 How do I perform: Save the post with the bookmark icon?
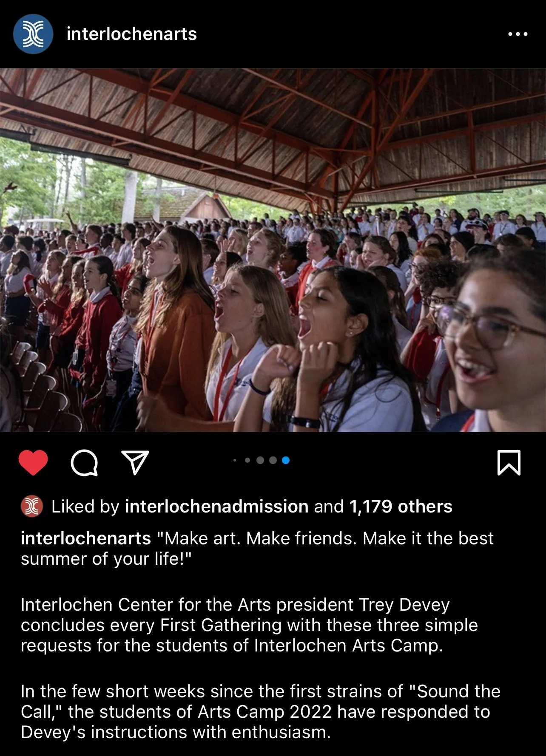509,462
